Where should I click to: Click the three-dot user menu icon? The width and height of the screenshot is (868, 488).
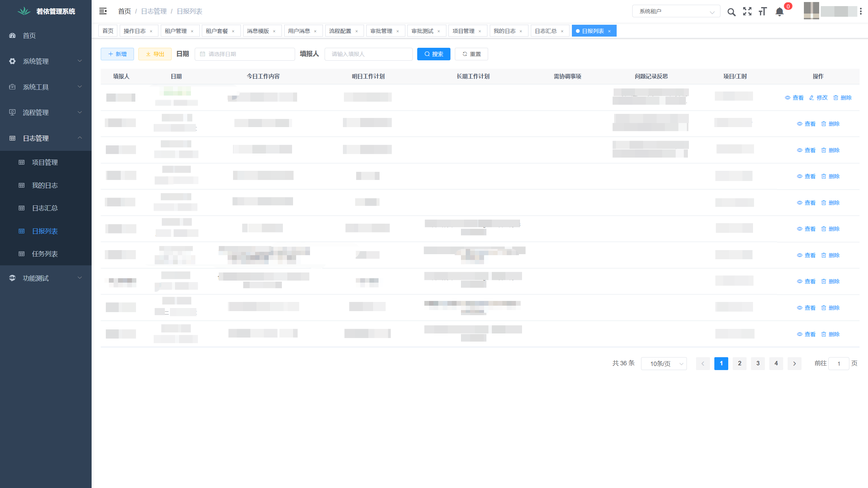(x=861, y=12)
